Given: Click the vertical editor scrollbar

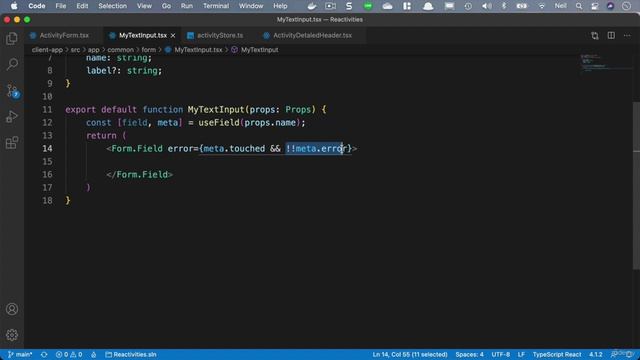Looking at the screenshot, I should (636, 186).
